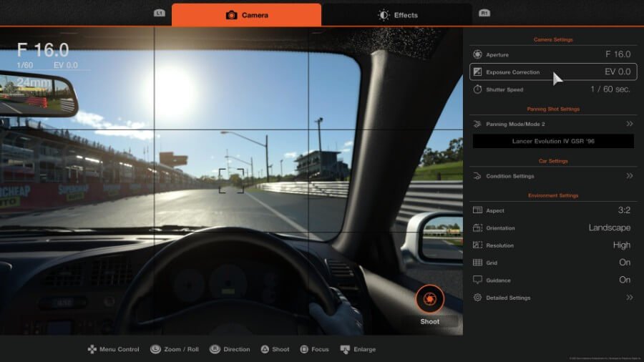
Task: Open Detailed Settings chevron arrow
Action: coord(629,298)
